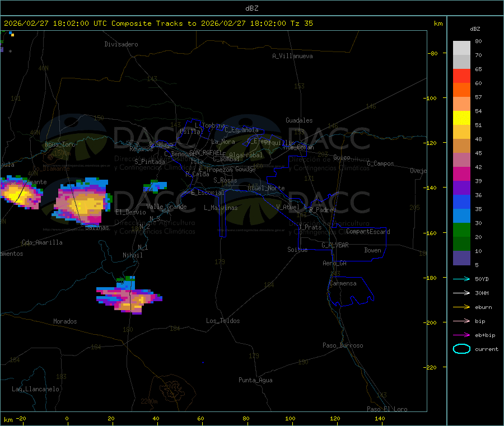Click the yellow eburn arrow in legend

click(x=461, y=307)
